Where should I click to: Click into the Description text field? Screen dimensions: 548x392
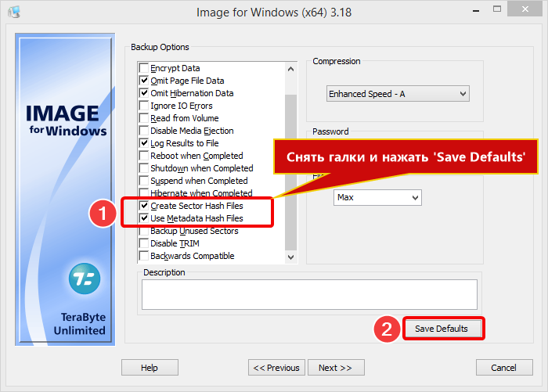pyautogui.click(x=309, y=294)
